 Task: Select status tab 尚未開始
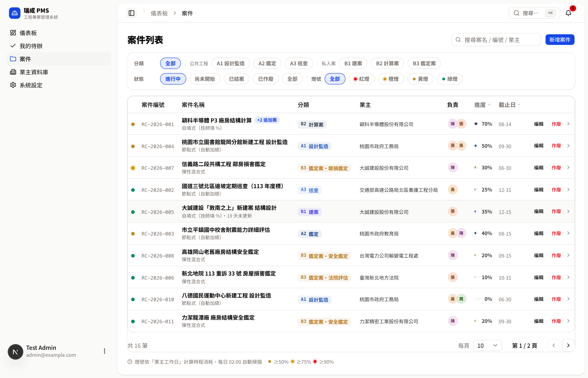[205, 79]
